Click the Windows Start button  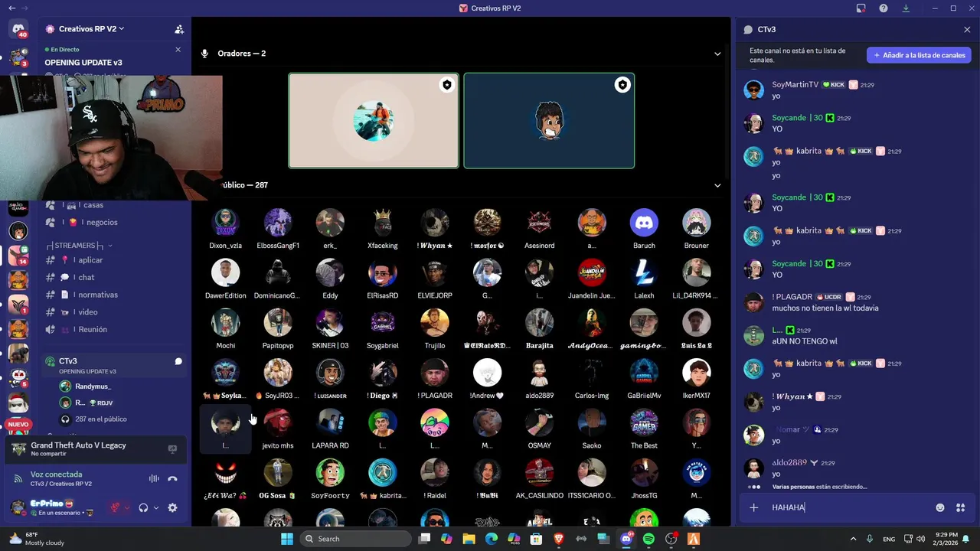pyautogui.click(x=287, y=539)
